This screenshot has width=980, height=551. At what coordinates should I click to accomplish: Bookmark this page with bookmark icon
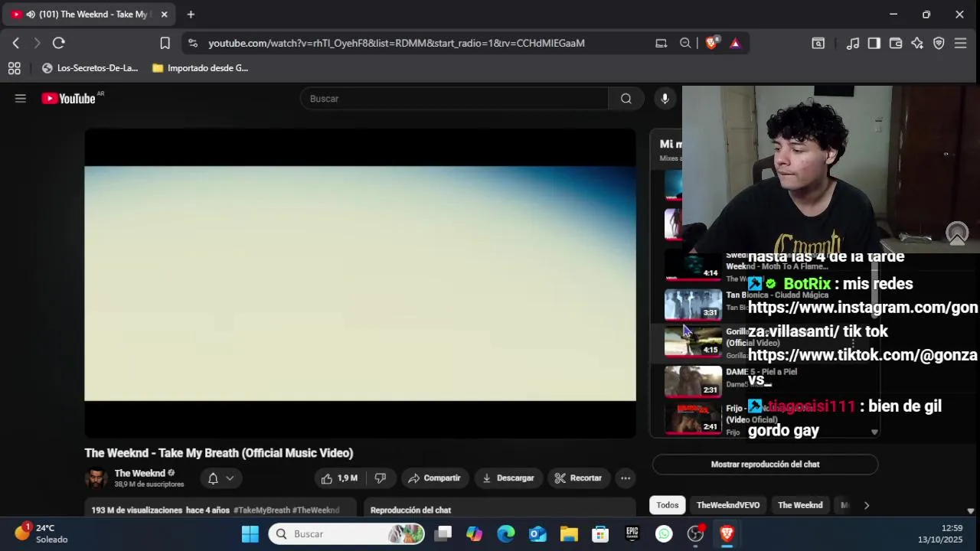point(165,43)
